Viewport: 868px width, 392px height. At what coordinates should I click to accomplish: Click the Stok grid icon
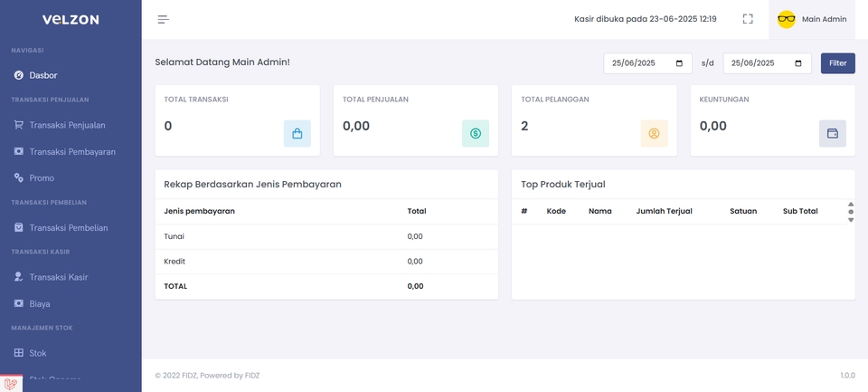click(19, 353)
